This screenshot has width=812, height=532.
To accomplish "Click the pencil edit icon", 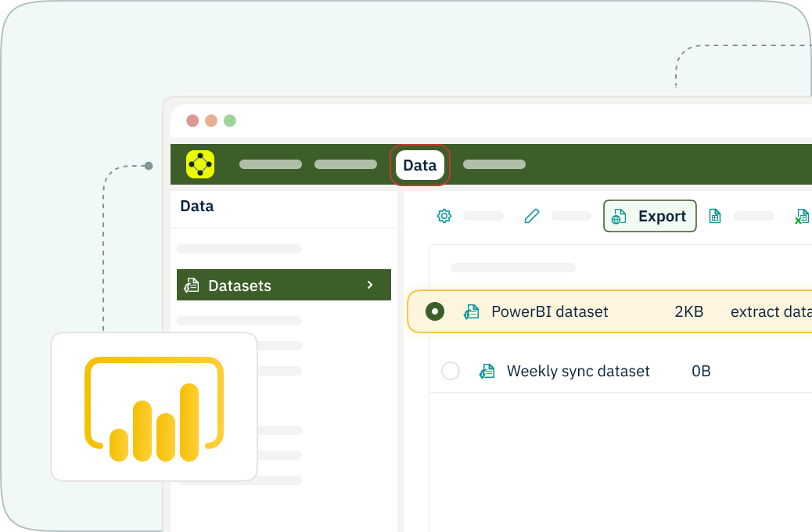I will point(532,216).
